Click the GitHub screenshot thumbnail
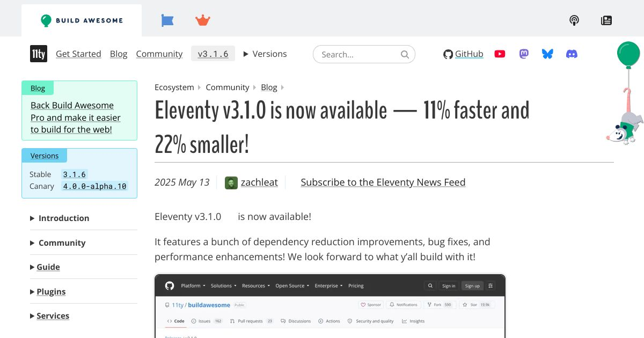This screenshot has height=338, width=644. [330, 306]
